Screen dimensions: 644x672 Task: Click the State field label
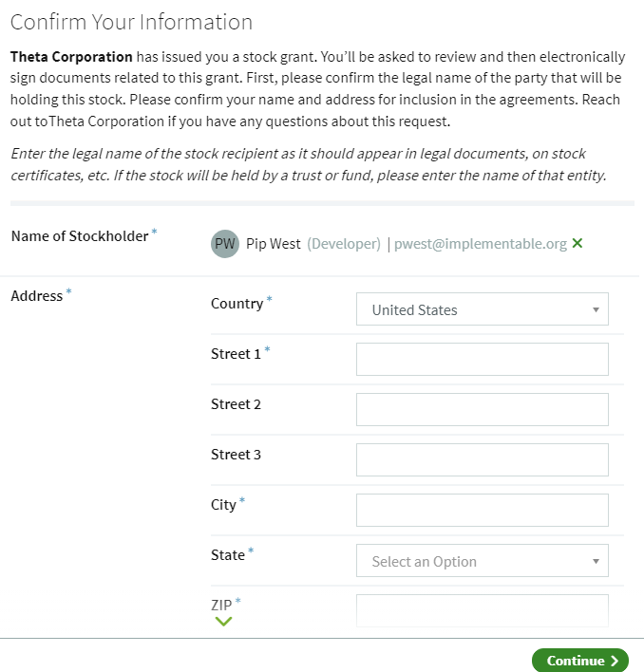[x=228, y=555]
